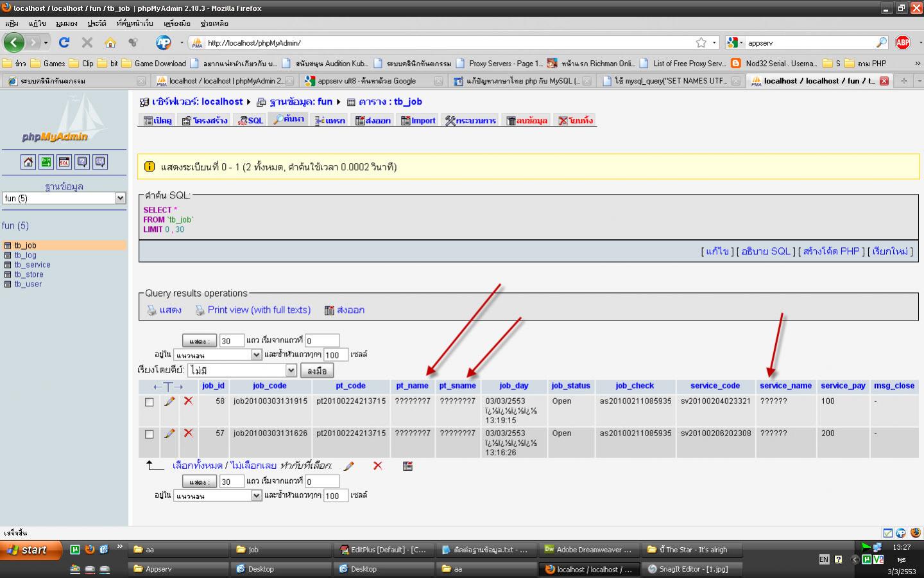This screenshot has height=578, width=924.
Task: Open the database selector dropdown showing fun (5)
Action: 64,198
